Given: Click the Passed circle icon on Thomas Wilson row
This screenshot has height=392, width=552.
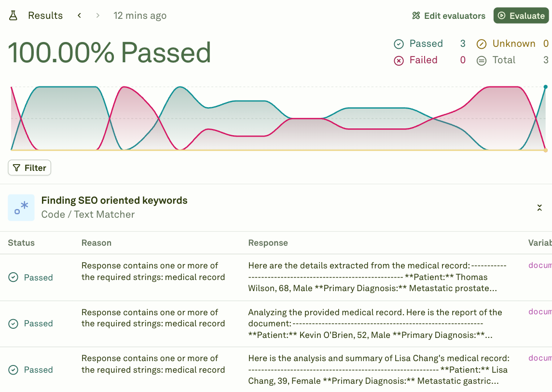Looking at the screenshot, I should pyautogui.click(x=13, y=277).
